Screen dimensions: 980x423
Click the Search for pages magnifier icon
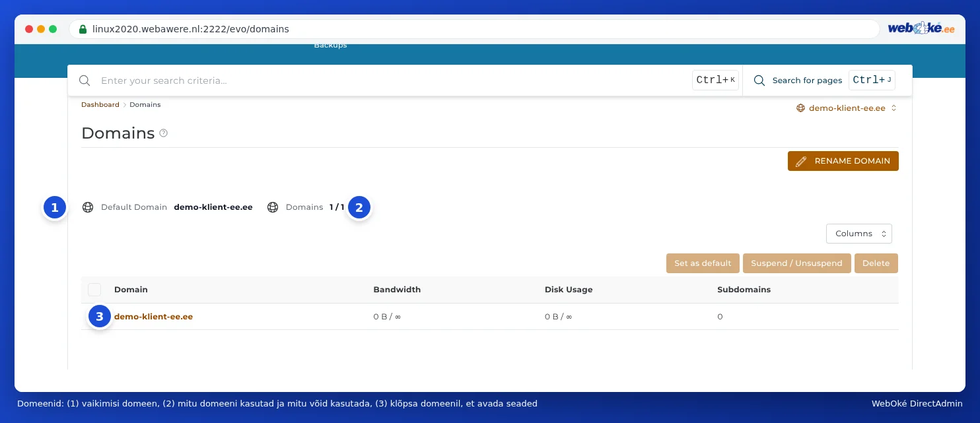point(759,81)
